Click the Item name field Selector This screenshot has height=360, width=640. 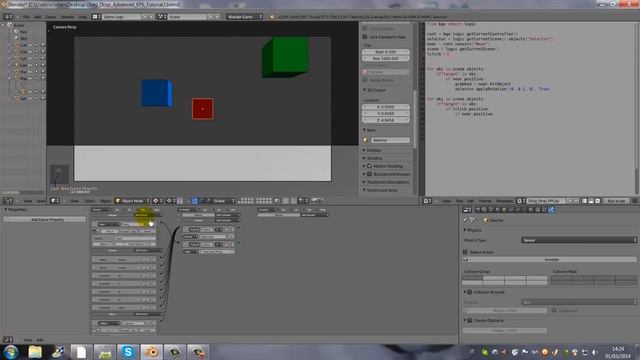pos(390,140)
